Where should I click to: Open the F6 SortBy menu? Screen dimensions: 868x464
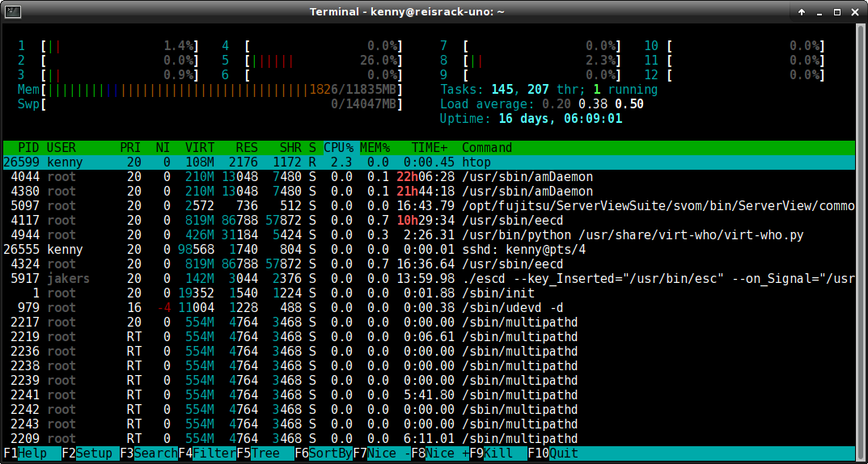point(324,453)
